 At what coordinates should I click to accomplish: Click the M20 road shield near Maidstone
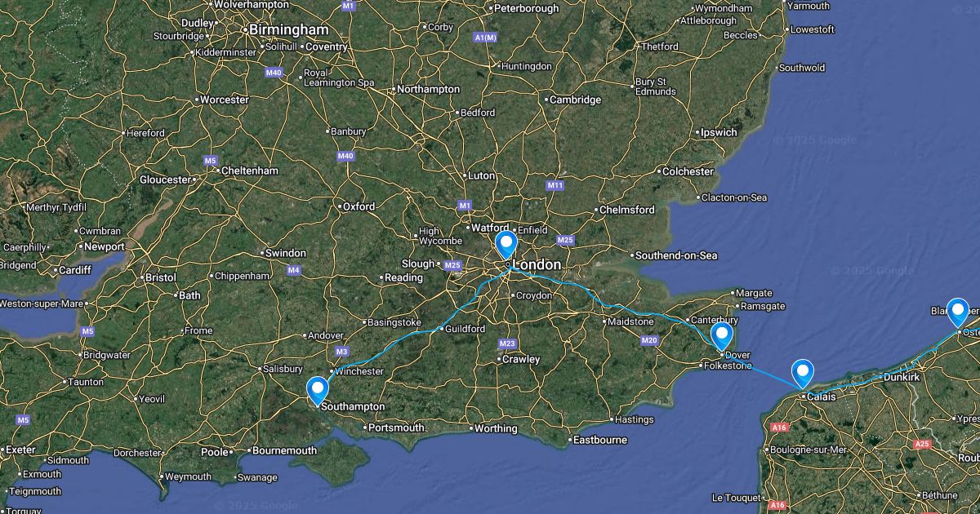coord(650,340)
